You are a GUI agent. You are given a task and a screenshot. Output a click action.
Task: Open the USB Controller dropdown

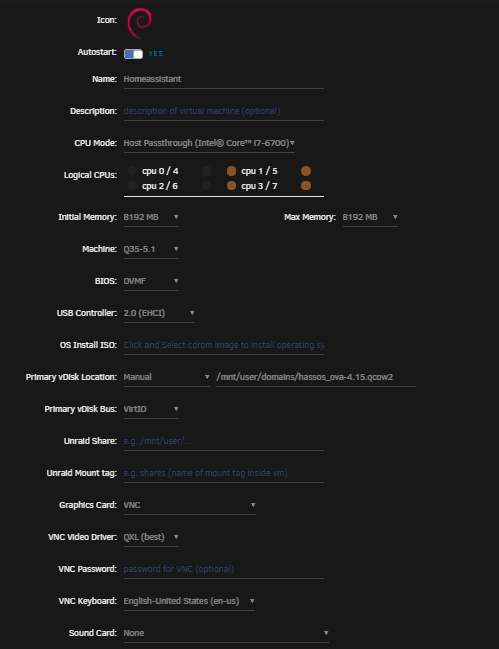(159, 313)
